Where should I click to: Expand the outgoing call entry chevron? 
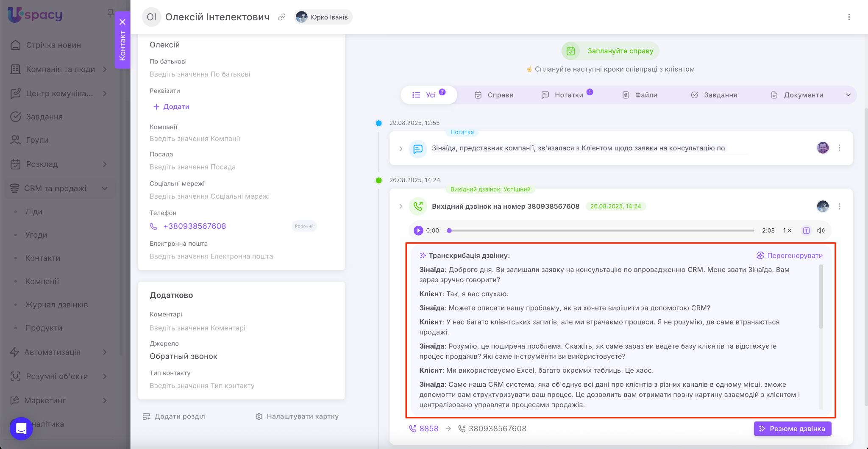(x=401, y=206)
